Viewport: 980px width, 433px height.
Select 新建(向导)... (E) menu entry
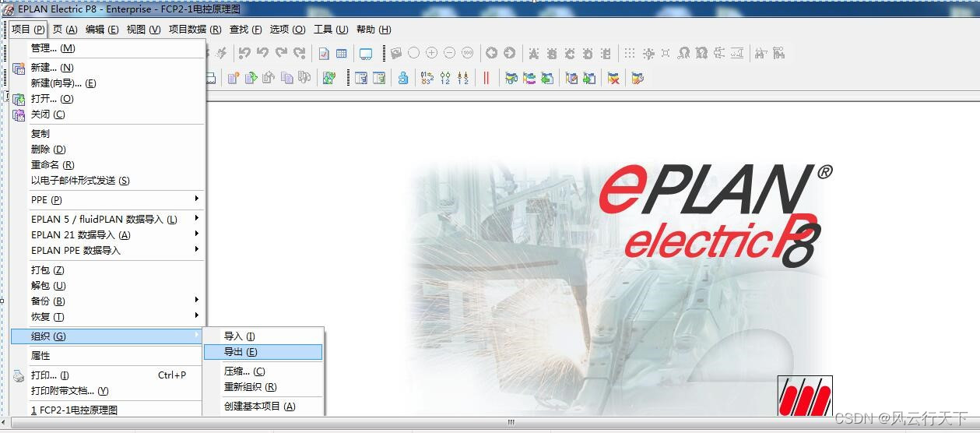click(107, 83)
